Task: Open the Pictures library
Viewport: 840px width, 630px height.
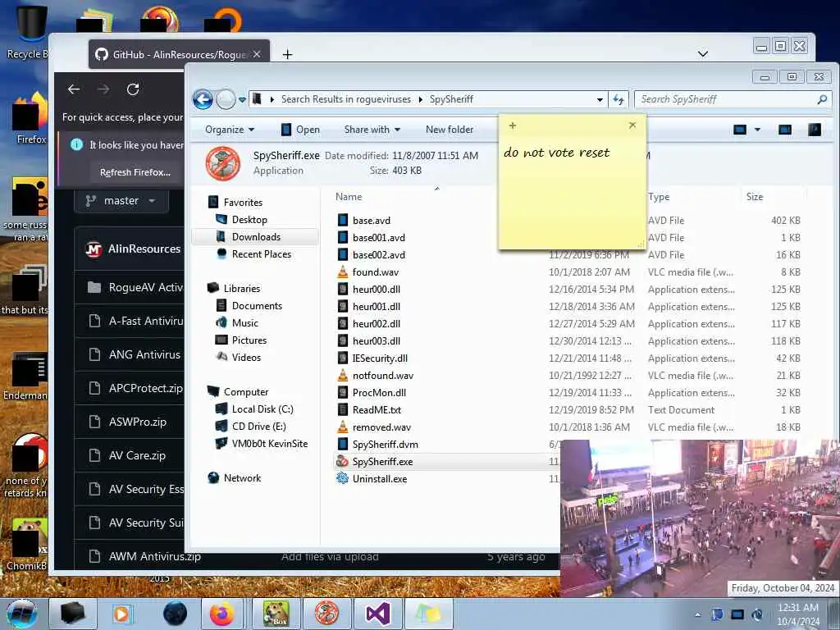Action: [x=249, y=340]
